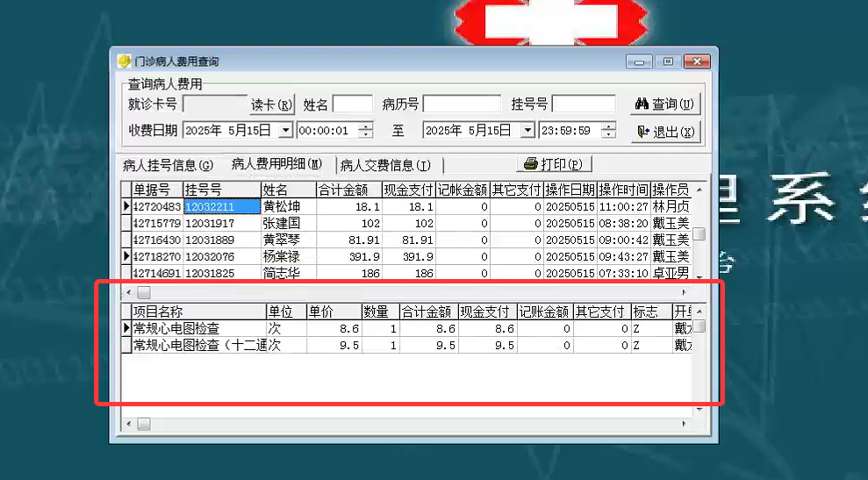
Task: Click the 单据号 column header
Action: [157, 190]
